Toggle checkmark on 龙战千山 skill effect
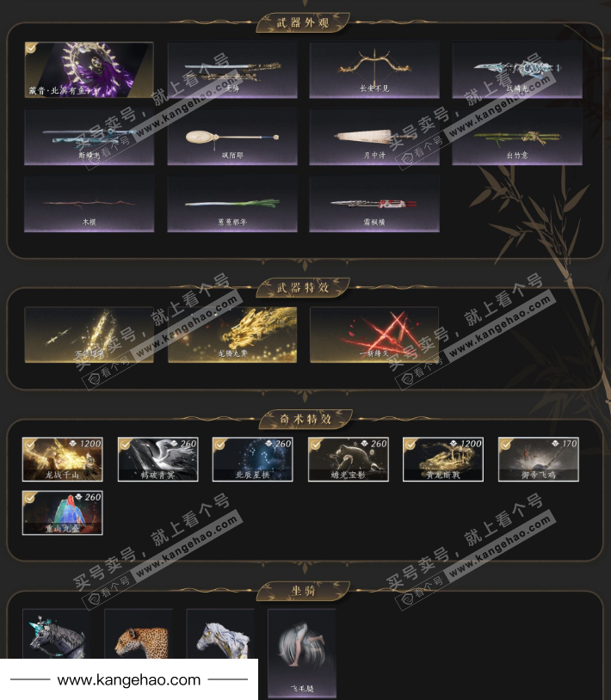Image resolution: width=611 pixels, height=700 pixels. pyautogui.click(x=29, y=445)
